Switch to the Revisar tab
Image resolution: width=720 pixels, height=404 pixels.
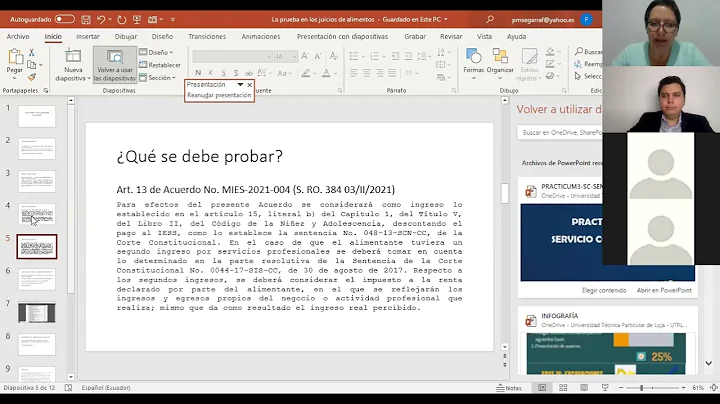[451, 36]
